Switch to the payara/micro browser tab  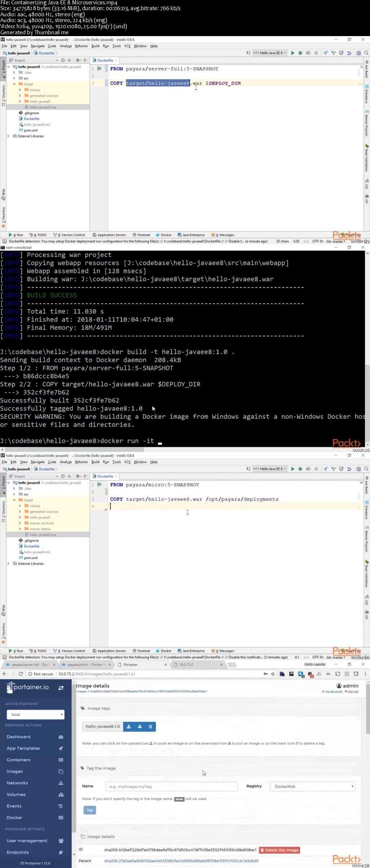coord(86,664)
